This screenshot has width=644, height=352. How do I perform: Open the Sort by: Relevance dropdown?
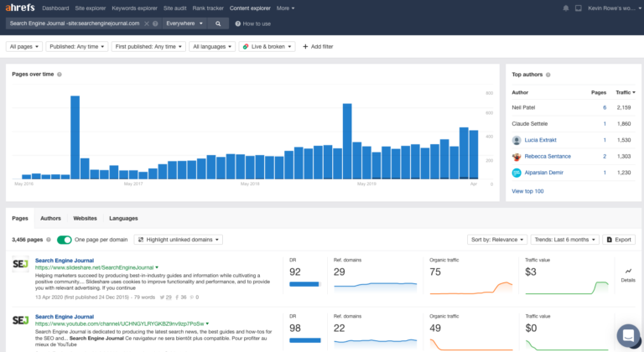coord(497,240)
